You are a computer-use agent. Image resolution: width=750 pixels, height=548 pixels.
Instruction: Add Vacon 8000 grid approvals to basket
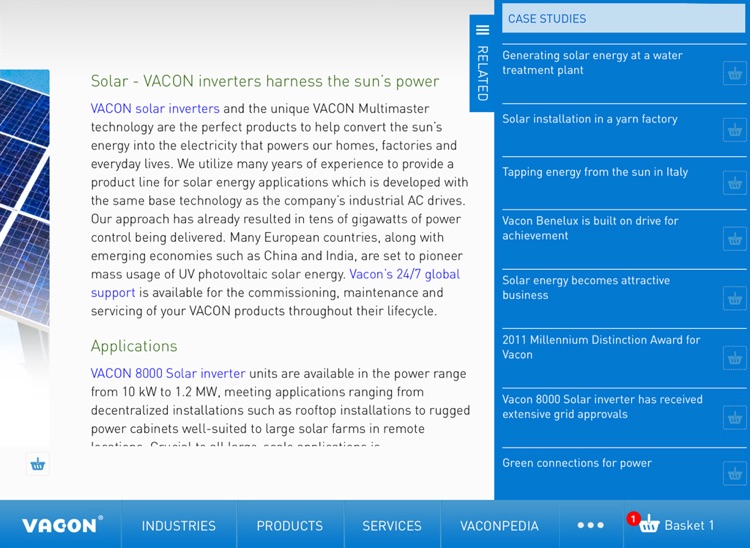pyautogui.click(x=735, y=418)
